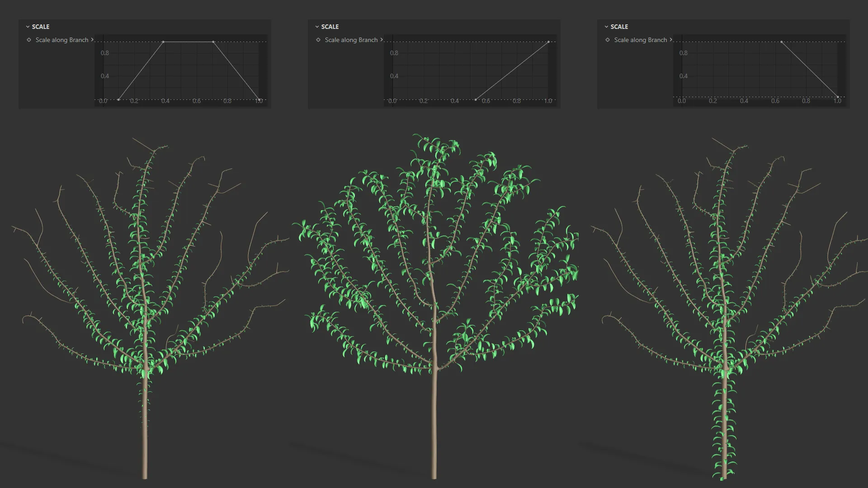The height and width of the screenshot is (488, 868).
Task: Collapse the right SCALE section chevron
Action: pos(606,27)
